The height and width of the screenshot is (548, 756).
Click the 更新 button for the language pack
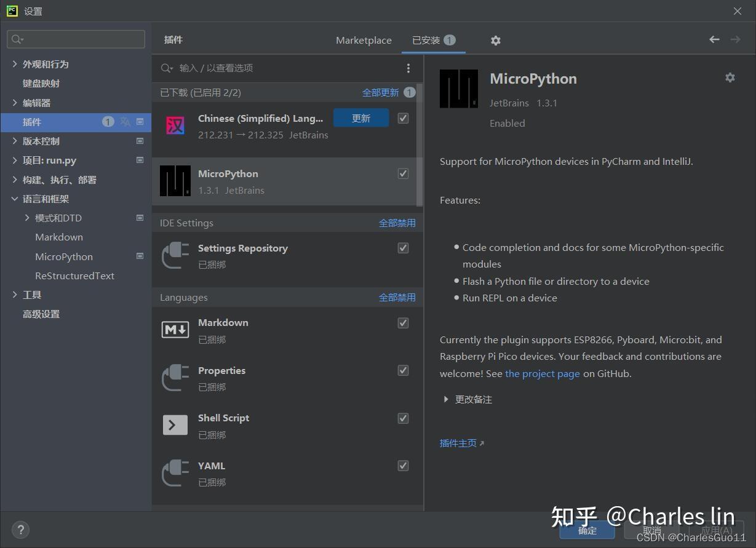[x=361, y=117]
